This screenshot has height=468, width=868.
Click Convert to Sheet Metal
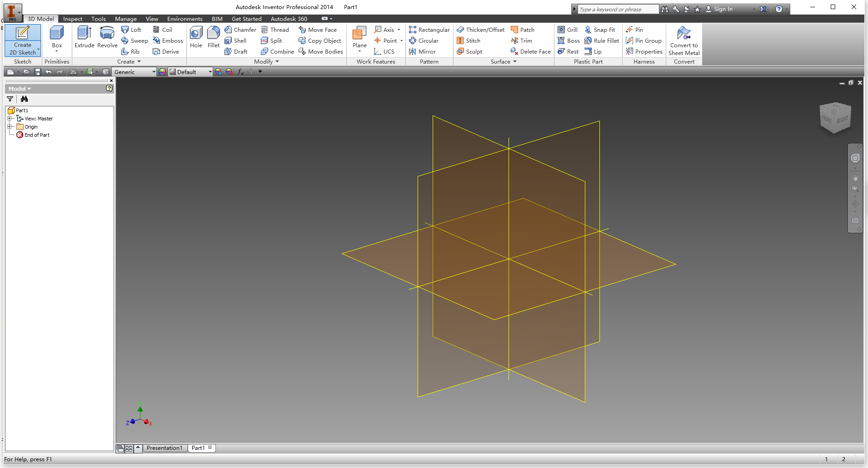pos(684,40)
